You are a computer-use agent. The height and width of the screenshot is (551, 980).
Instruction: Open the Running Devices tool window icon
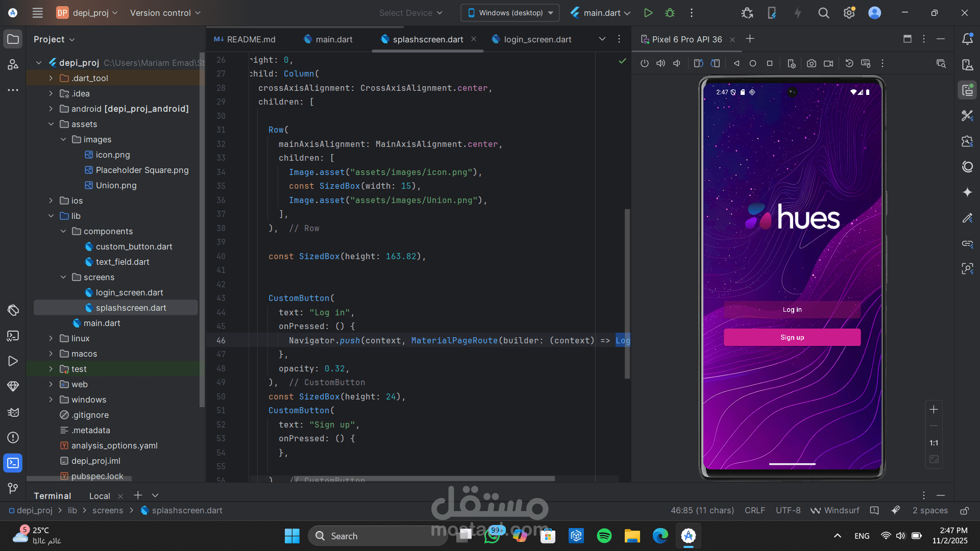(967, 90)
